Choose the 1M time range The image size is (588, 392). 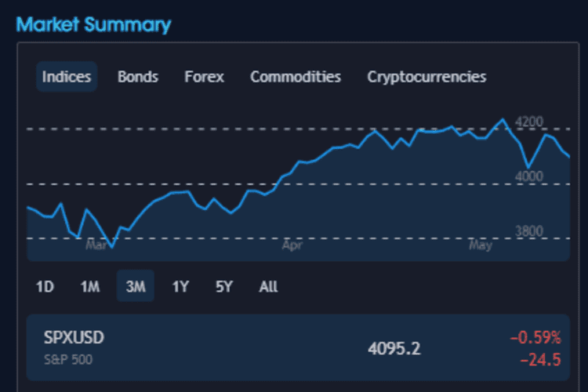click(89, 287)
